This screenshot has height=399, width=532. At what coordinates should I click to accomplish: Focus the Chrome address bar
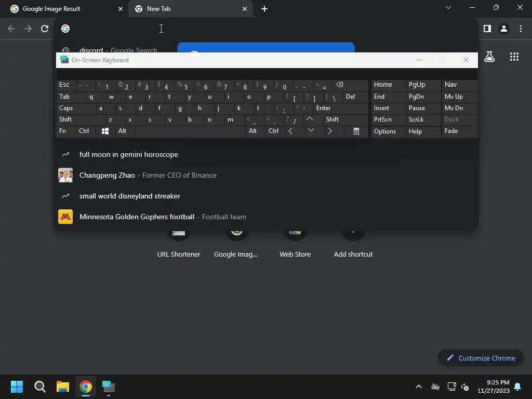coord(266,29)
